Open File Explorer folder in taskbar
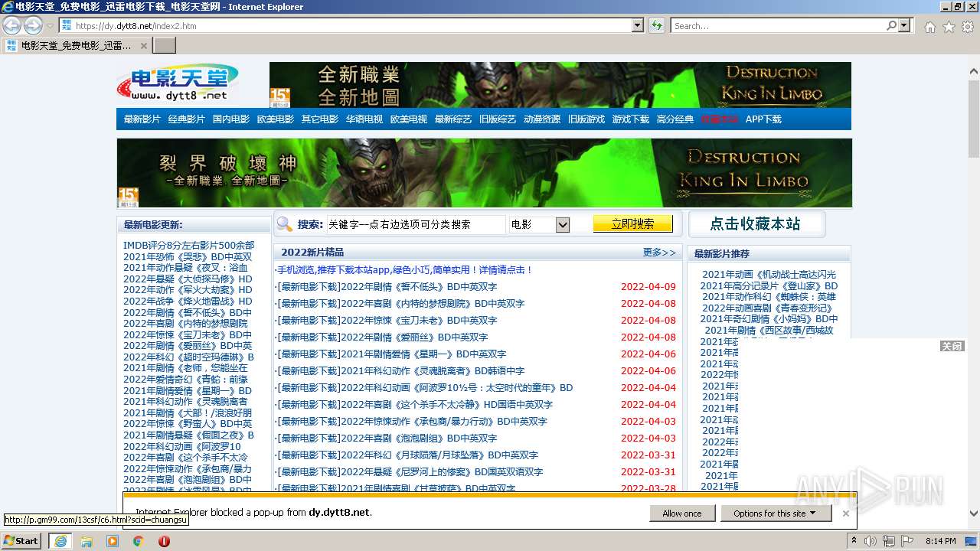The image size is (980, 551). [x=87, y=541]
